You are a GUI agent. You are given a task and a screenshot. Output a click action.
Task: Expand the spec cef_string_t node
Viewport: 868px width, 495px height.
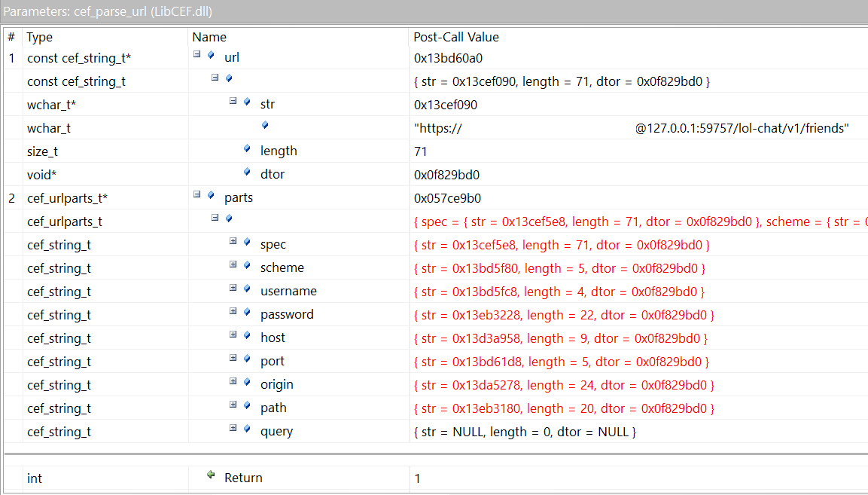[233, 244]
